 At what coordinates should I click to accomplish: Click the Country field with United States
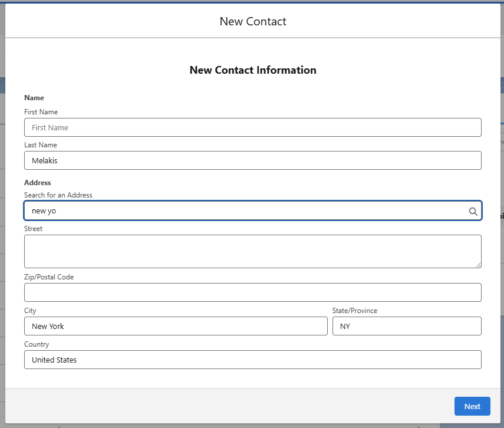click(x=253, y=360)
